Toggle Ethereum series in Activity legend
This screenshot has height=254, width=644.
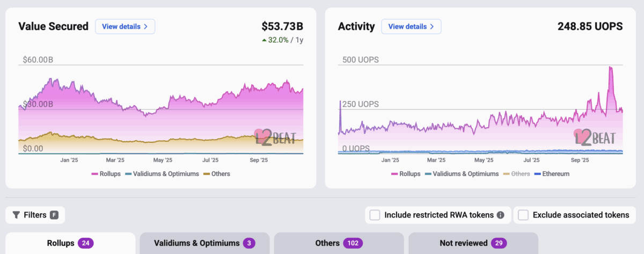coord(551,174)
